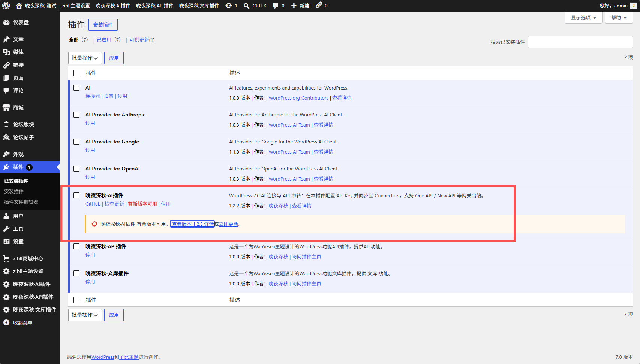Open 链接 chain icon in sidebar

coord(6,65)
